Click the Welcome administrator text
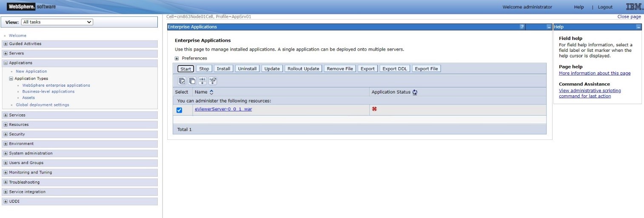 [527, 7]
